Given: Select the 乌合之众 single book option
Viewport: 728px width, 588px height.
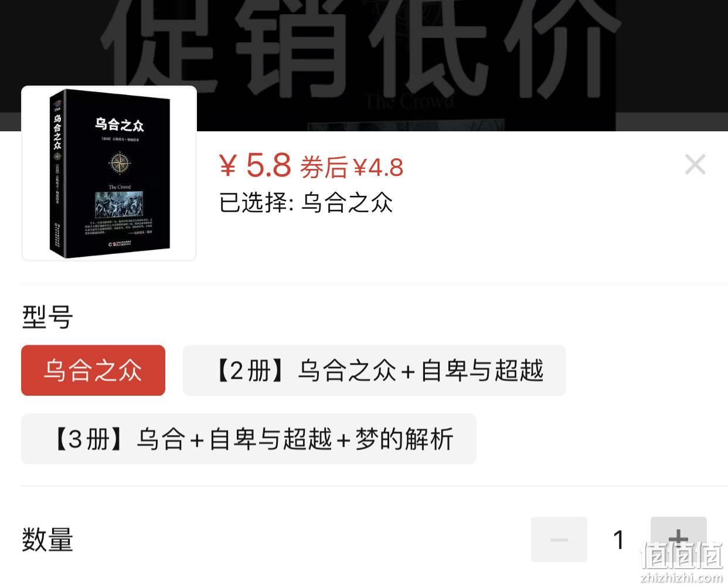Looking at the screenshot, I should (x=93, y=371).
